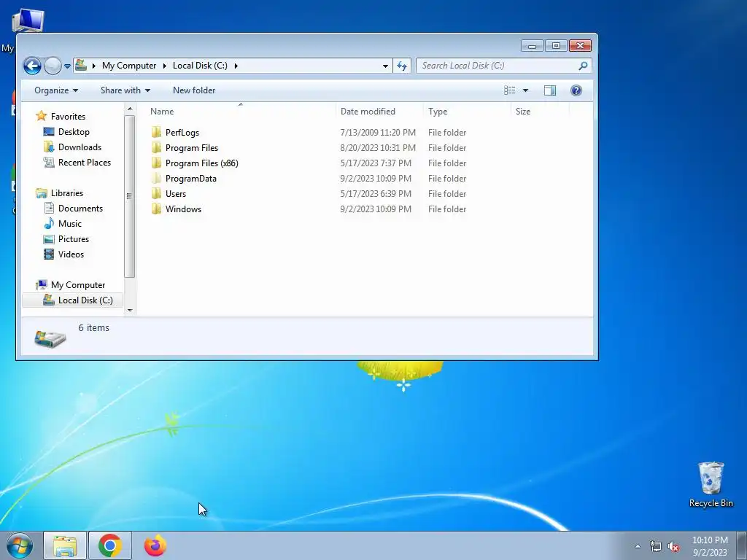Select the Users folder icon

pos(156,193)
